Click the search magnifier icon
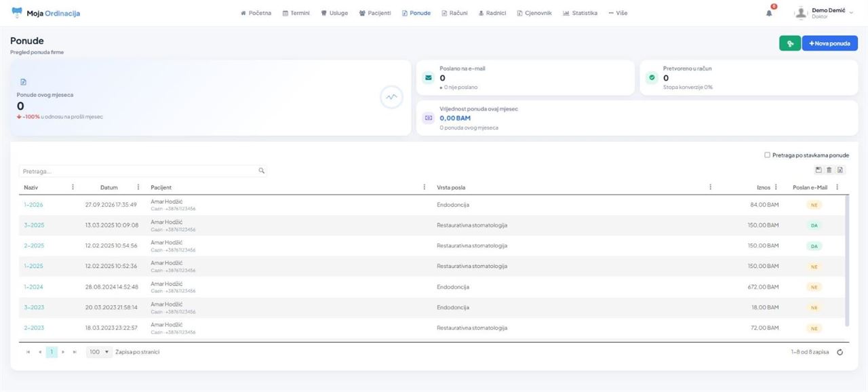 click(262, 171)
